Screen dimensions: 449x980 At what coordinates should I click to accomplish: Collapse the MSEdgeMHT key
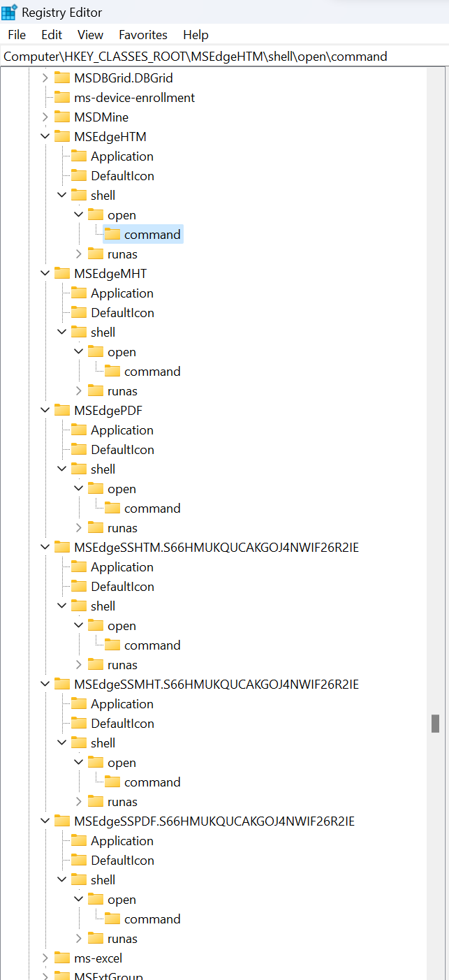45,274
